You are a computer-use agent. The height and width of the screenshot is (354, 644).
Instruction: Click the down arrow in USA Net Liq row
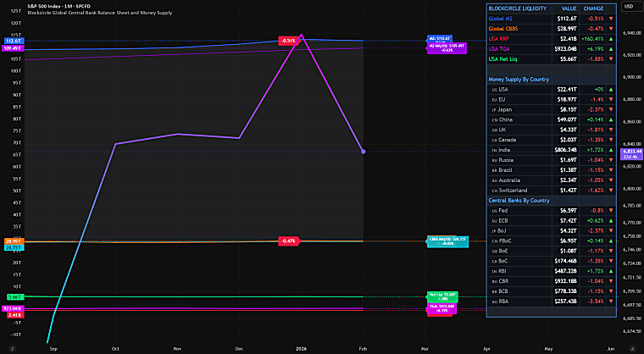coord(611,59)
